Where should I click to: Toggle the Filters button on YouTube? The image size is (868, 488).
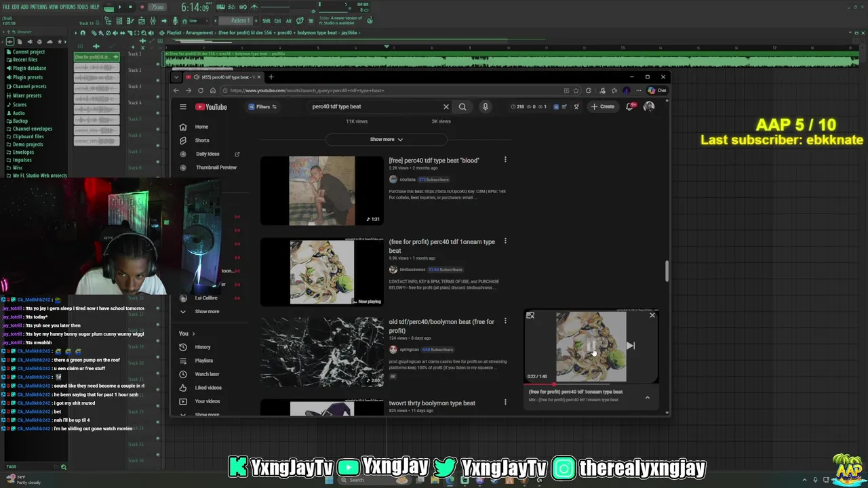tap(262, 106)
